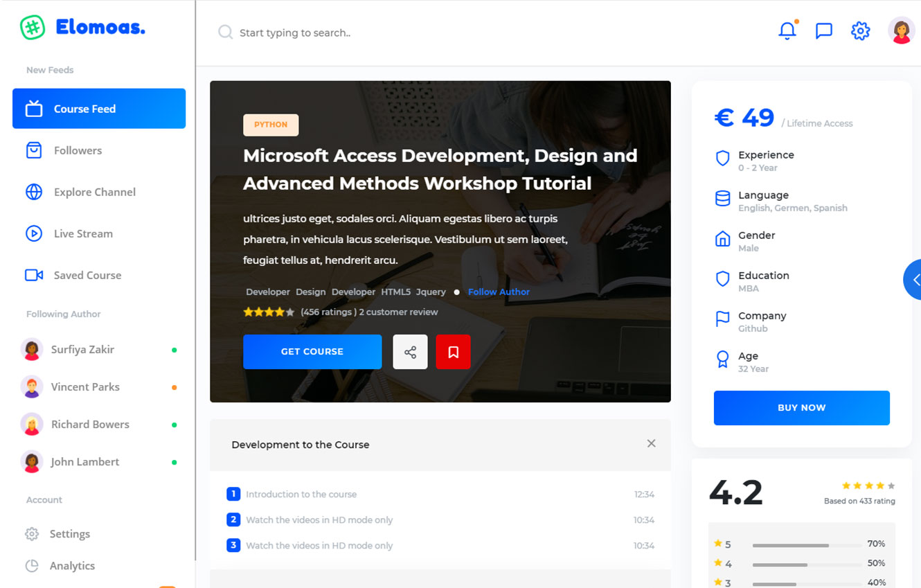The width and height of the screenshot is (921, 588).
Task: Click the Follow Author link
Action: tap(499, 292)
